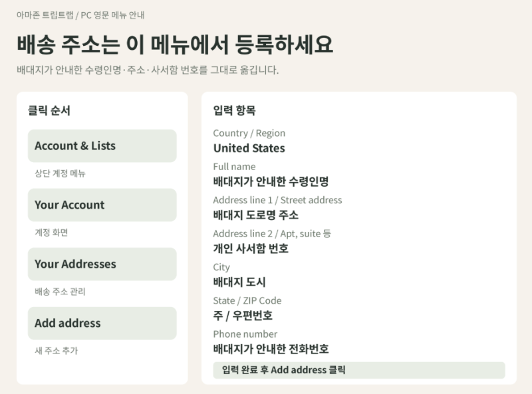Click the 'Address line 1 / Street address' label
The width and height of the screenshot is (532, 394).
[277, 200]
